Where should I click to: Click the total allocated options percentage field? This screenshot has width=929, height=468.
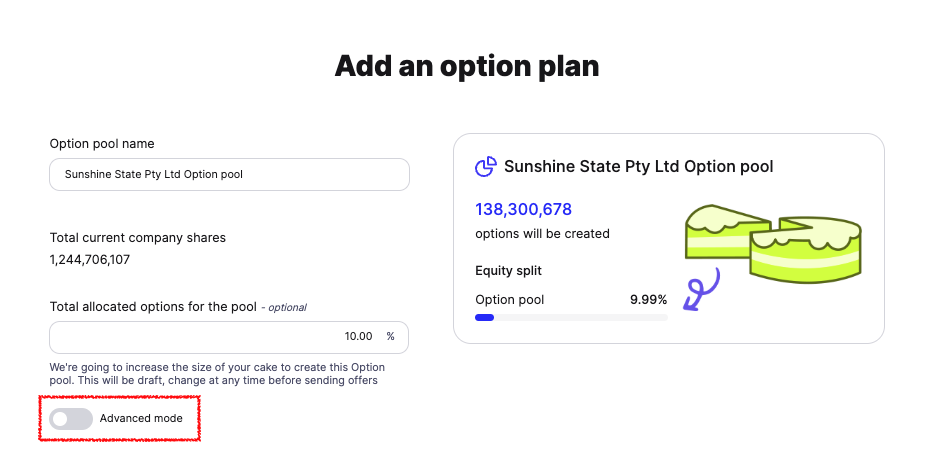pyautogui.click(x=229, y=337)
